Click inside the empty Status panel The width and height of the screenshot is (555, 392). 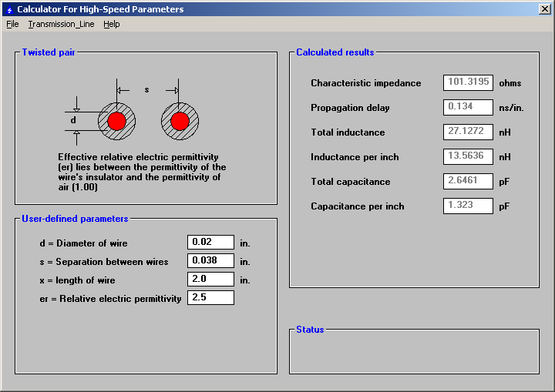414,353
